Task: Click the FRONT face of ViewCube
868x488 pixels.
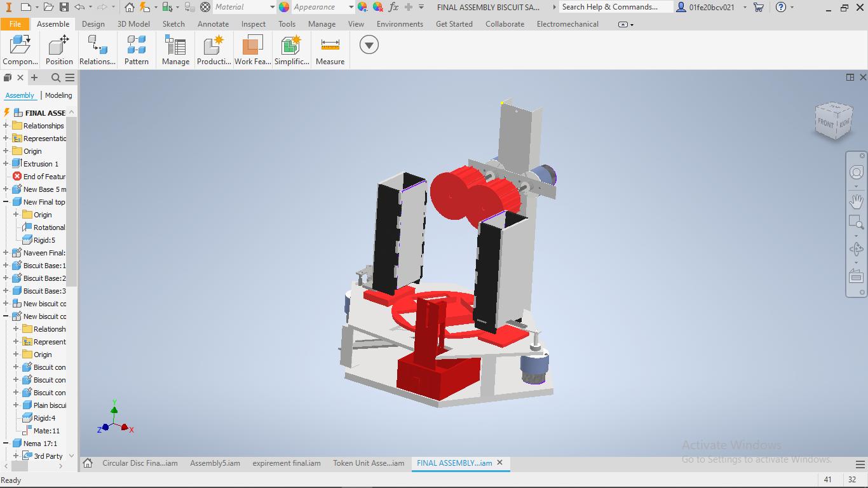Action: pyautogui.click(x=825, y=123)
